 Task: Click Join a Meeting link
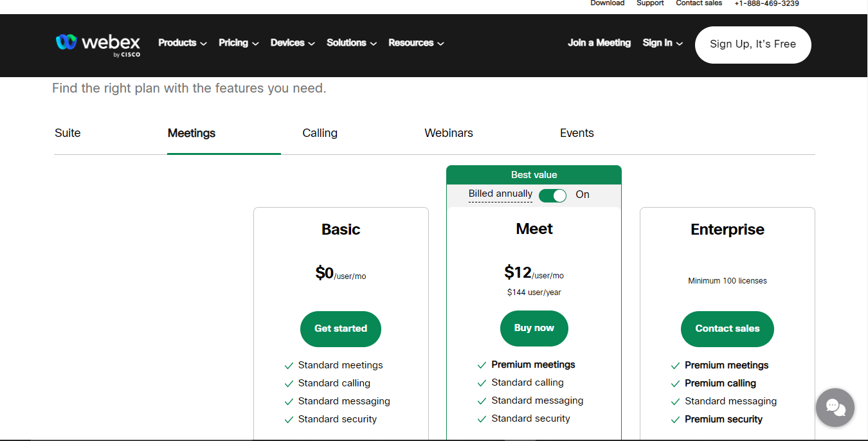599,43
